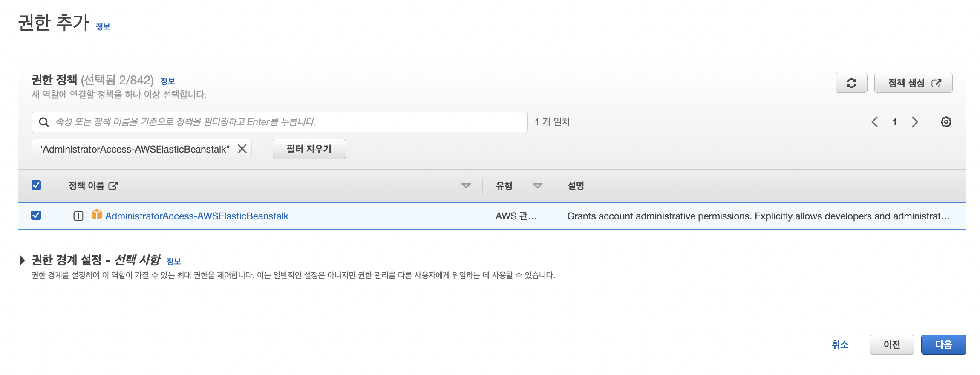Click the 설명 column header
This screenshot has height=375, width=980.
point(576,186)
